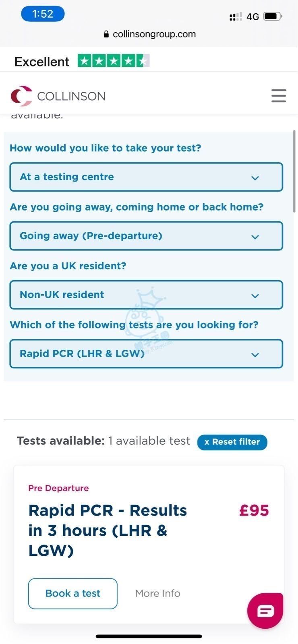Viewport: 298px width, 644px height.
Task: Tap the Trustpilot star rating
Action: click(x=114, y=61)
